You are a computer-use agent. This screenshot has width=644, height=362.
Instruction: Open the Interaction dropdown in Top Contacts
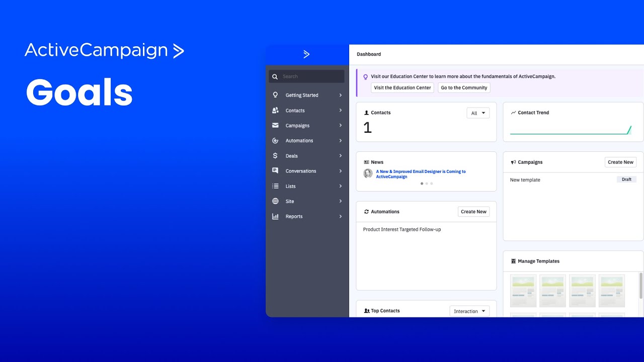click(x=469, y=311)
